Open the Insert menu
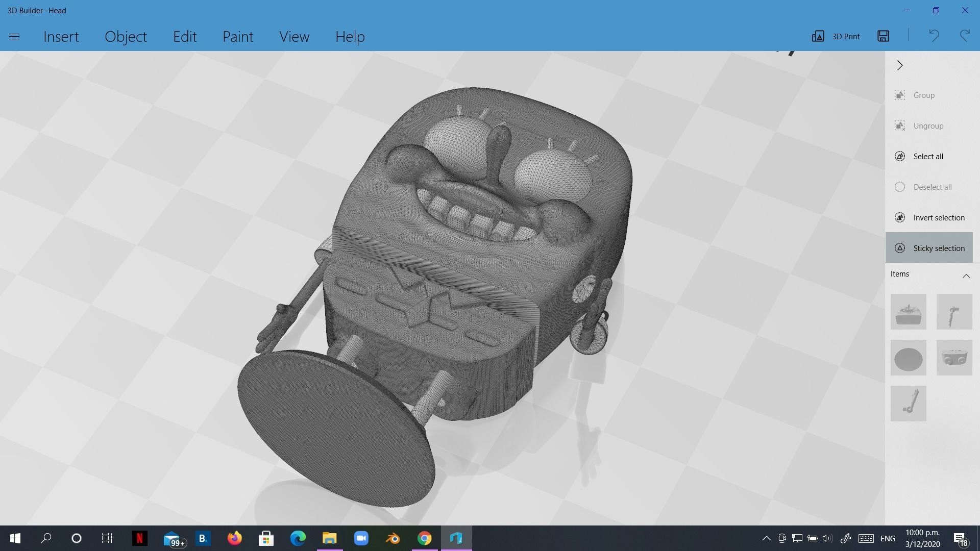The height and width of the screenshot is (551, 980). [61, 37]
